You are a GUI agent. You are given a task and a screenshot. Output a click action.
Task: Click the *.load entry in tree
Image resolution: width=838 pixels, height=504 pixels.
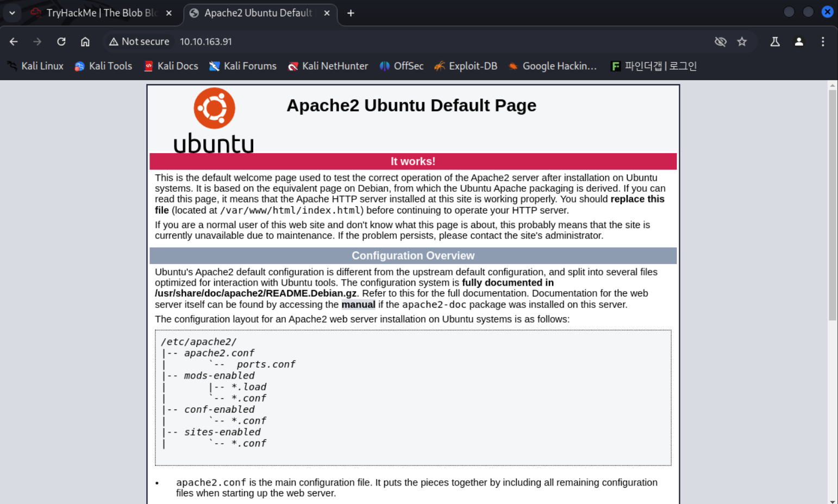249,387
